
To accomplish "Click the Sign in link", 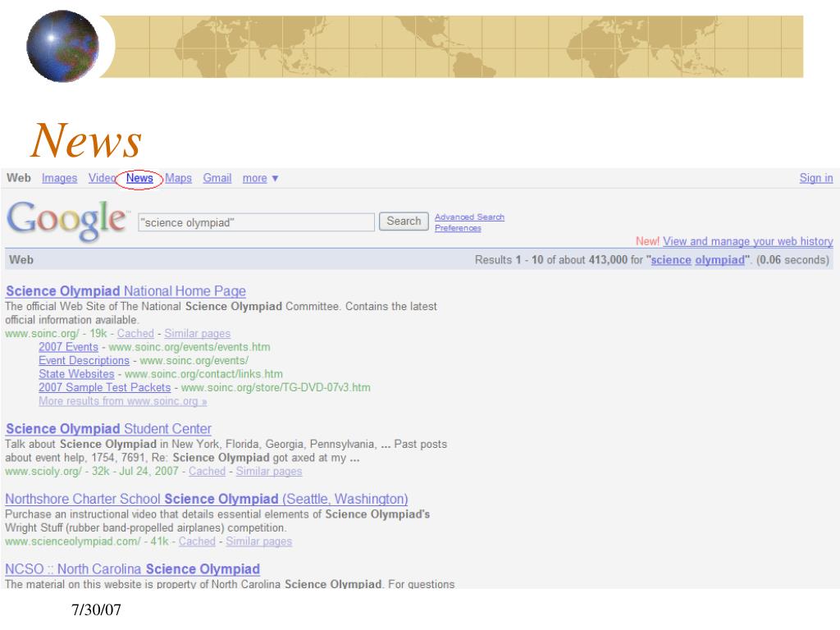I will coord(816,178).
